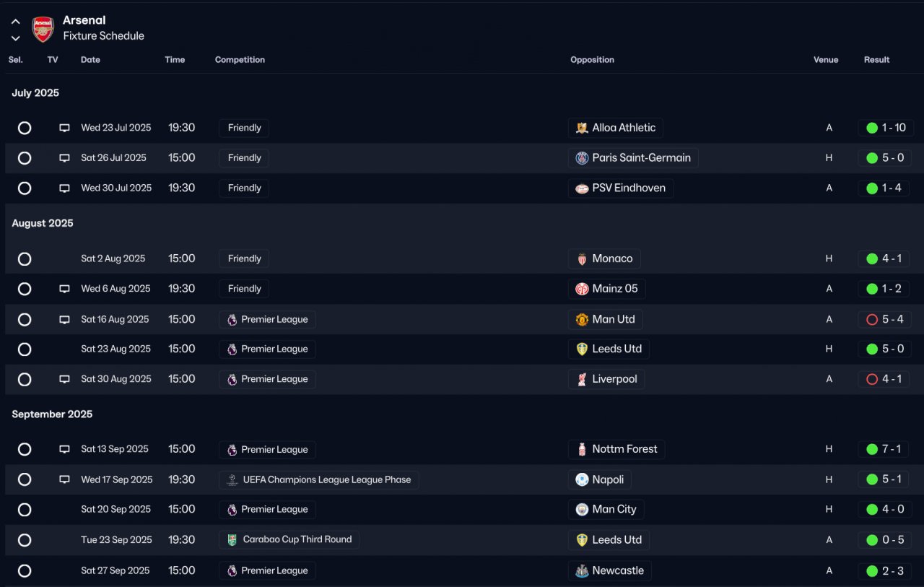Click the Champions League competition icon
This screenshot has width=924, height=587.
pyautogui.click(x=232, y=479)
